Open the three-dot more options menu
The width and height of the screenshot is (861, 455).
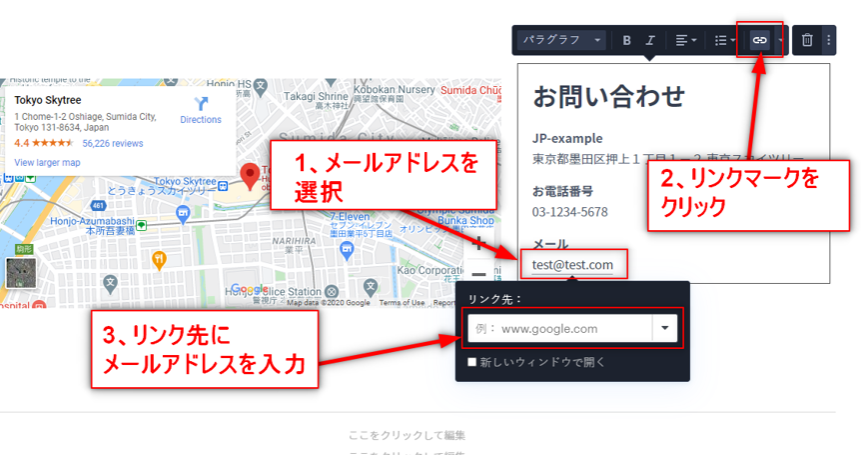tap(827, 40)
